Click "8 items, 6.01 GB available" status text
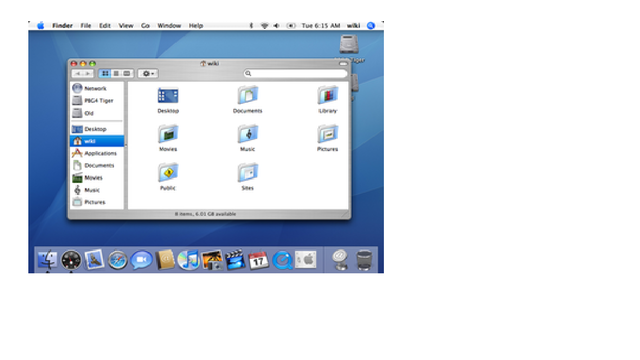This screenshot has height=360, width=640. [x=205, y=214]
